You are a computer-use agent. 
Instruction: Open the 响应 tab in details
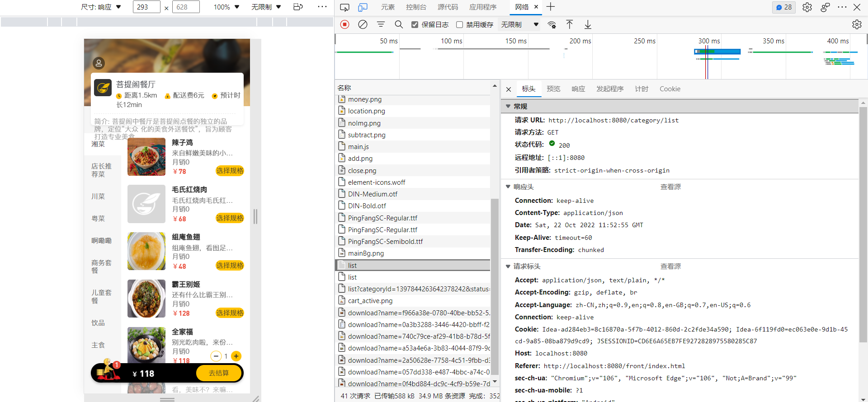point(578,89)
